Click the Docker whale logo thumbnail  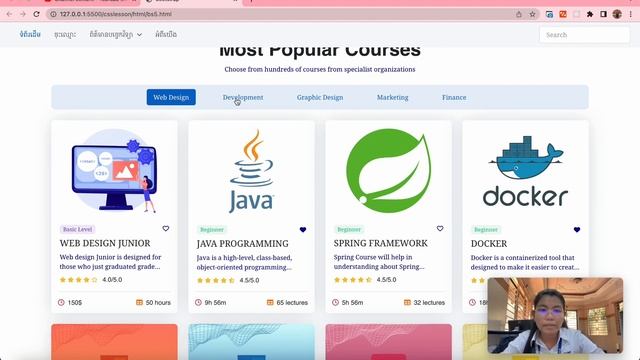tap(525, 171)
